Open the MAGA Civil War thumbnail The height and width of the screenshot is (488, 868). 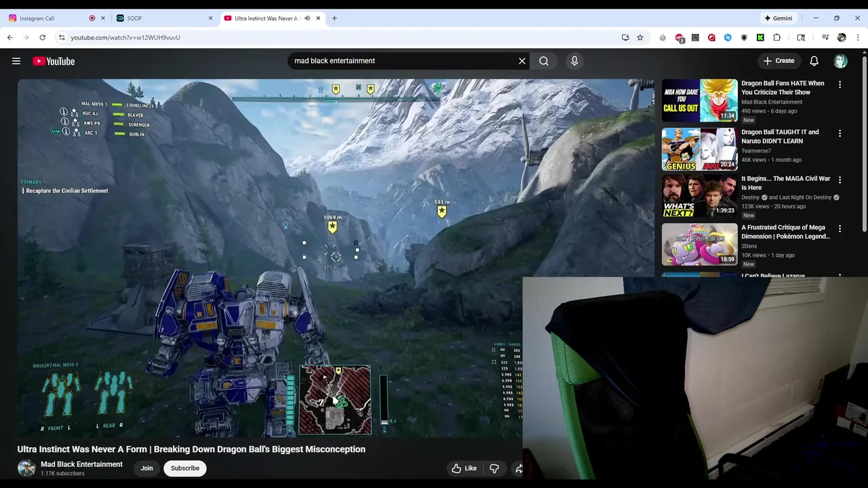[699, 196]
